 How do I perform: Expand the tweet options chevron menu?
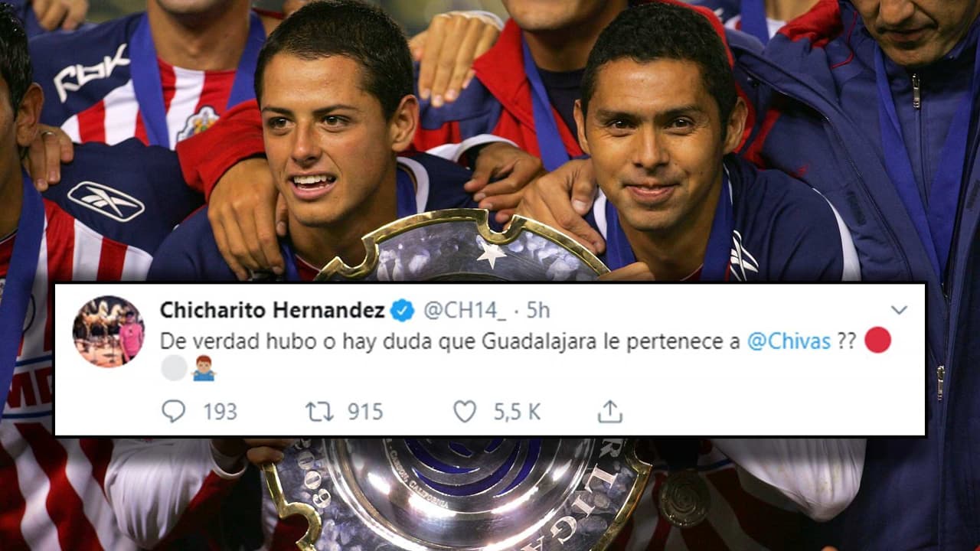tap(900, 310)
